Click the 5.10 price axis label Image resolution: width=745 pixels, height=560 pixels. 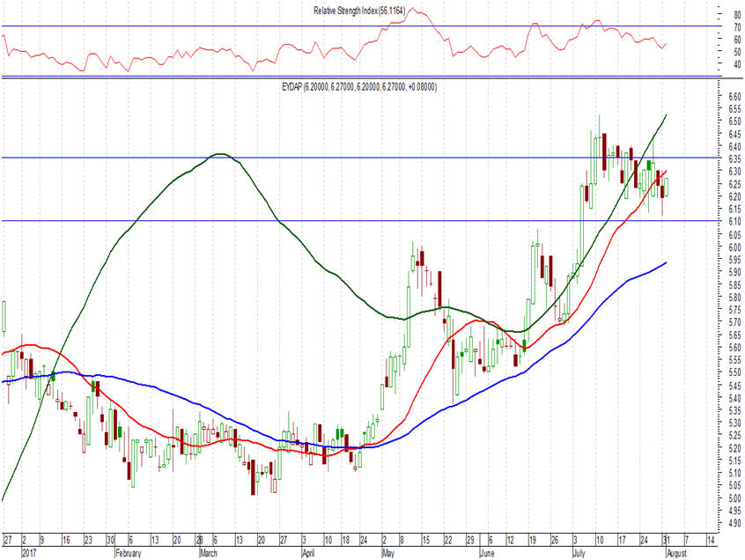735,473
